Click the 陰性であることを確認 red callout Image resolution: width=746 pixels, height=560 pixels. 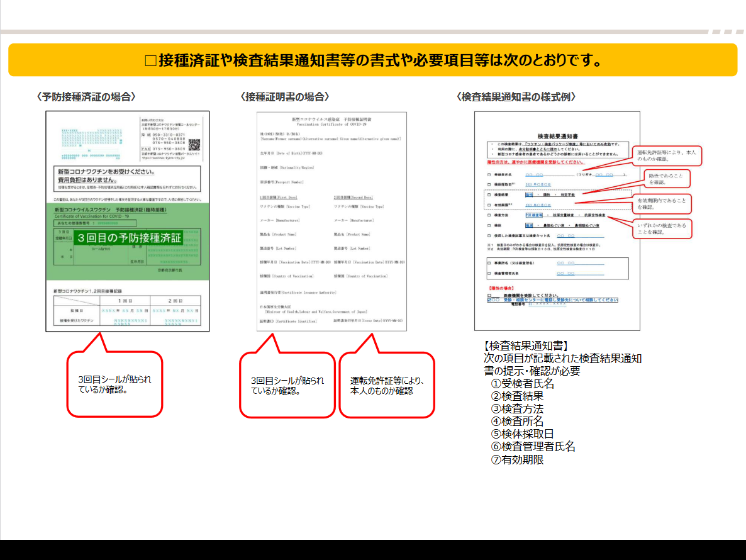667,179
